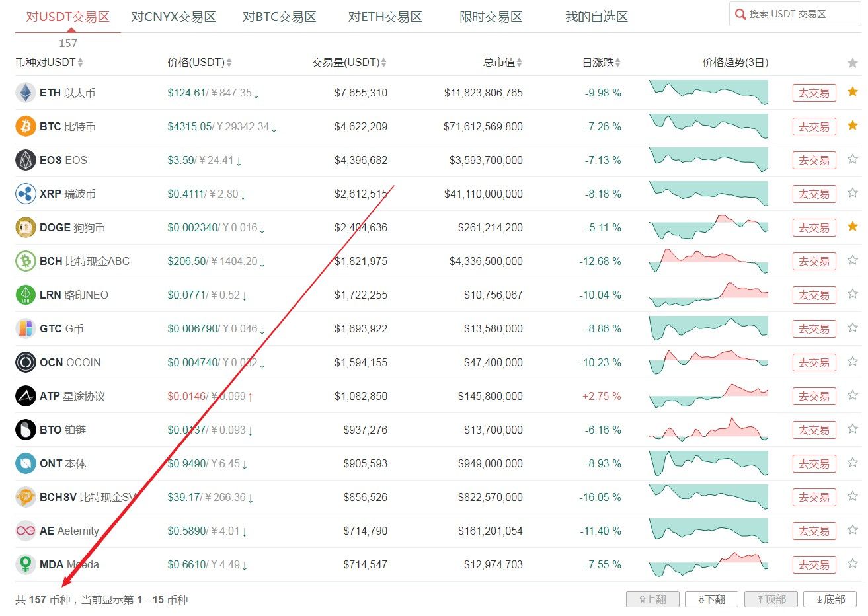Screen dimensions: 868x616
Task: Unstar DOGE favorite
Action: point(853,227)
